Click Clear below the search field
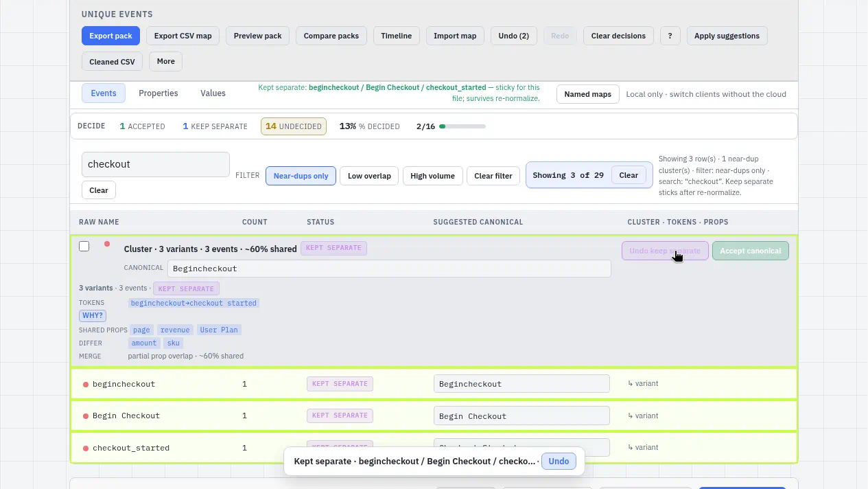Screen dimensions: 868x489 tap(99, 190)
